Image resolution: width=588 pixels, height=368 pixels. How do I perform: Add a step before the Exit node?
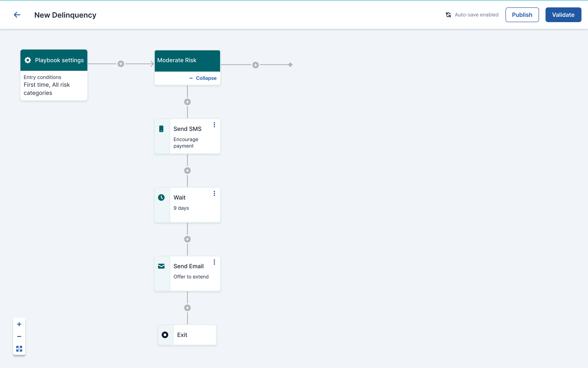pyautogui.click(x=187, y=308)
